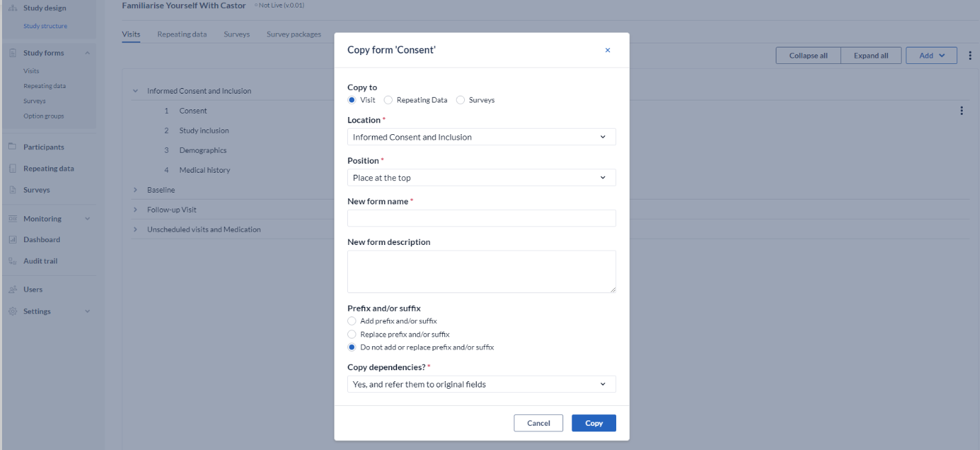Open Repeating data under Study forms
The image size is (980, 450).
(x=45, y=86)
